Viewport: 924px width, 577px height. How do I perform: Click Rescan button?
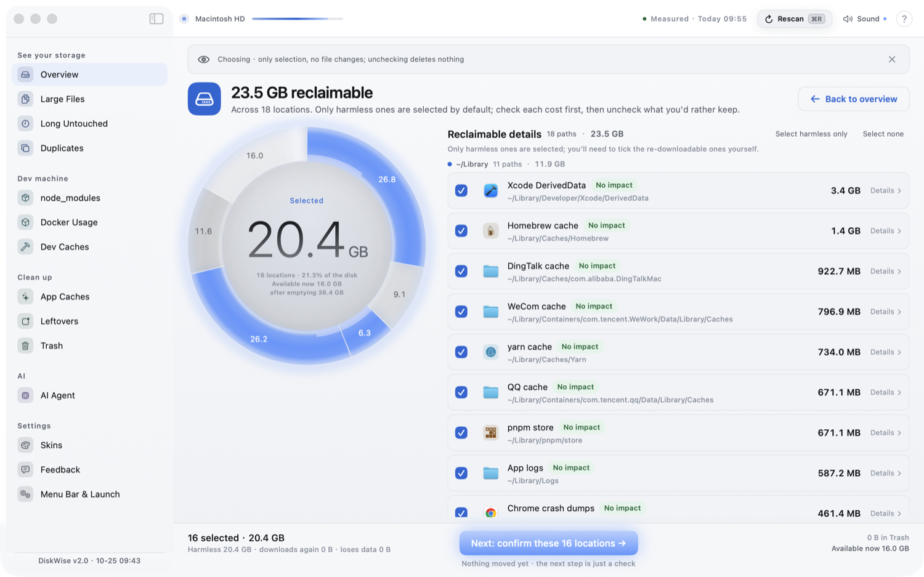coord(795,19)
